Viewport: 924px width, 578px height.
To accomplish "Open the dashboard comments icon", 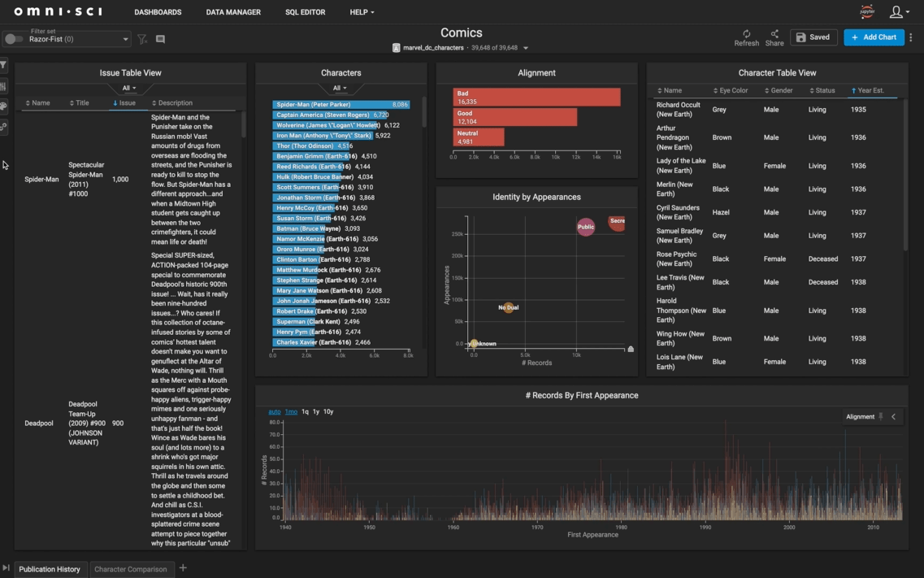I will pos(160,39).
